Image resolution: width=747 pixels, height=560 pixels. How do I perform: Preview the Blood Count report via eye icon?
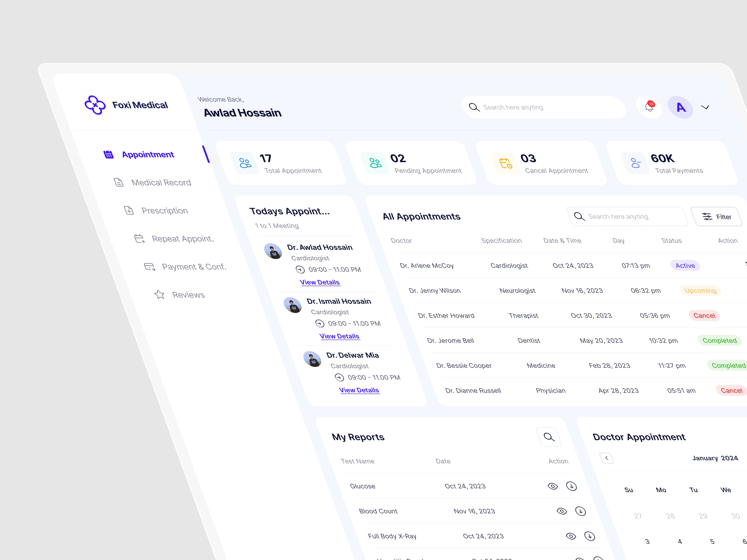(562, 511)
